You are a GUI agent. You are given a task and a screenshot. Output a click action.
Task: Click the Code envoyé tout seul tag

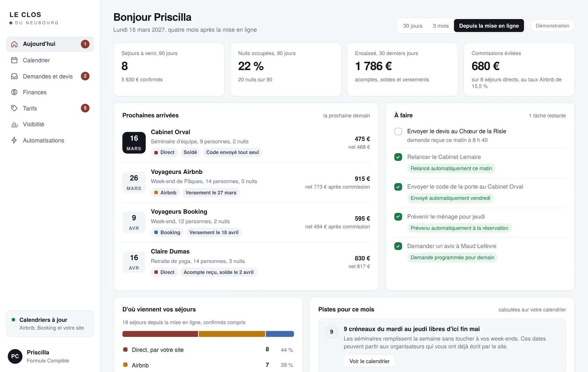click(232, 152)
